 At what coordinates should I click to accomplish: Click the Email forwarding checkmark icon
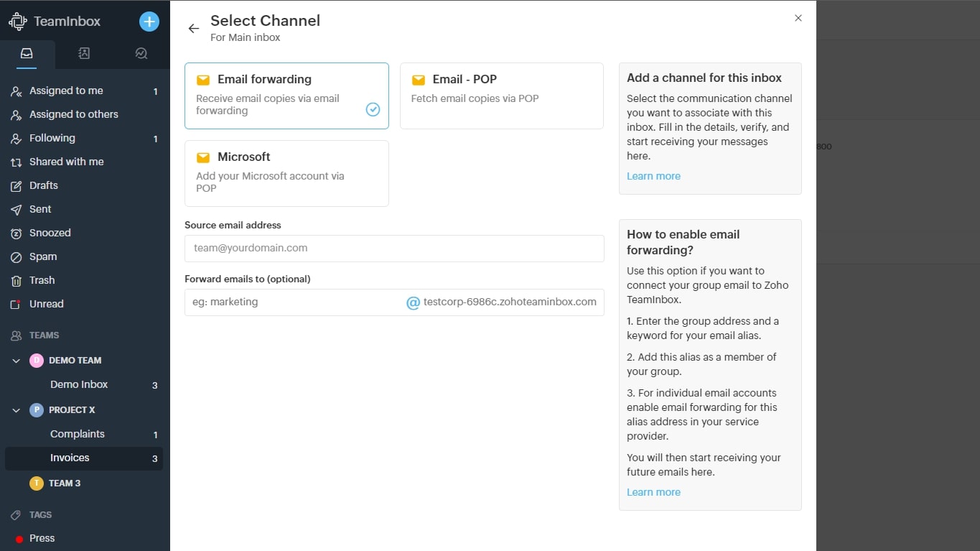coord(373,109)
